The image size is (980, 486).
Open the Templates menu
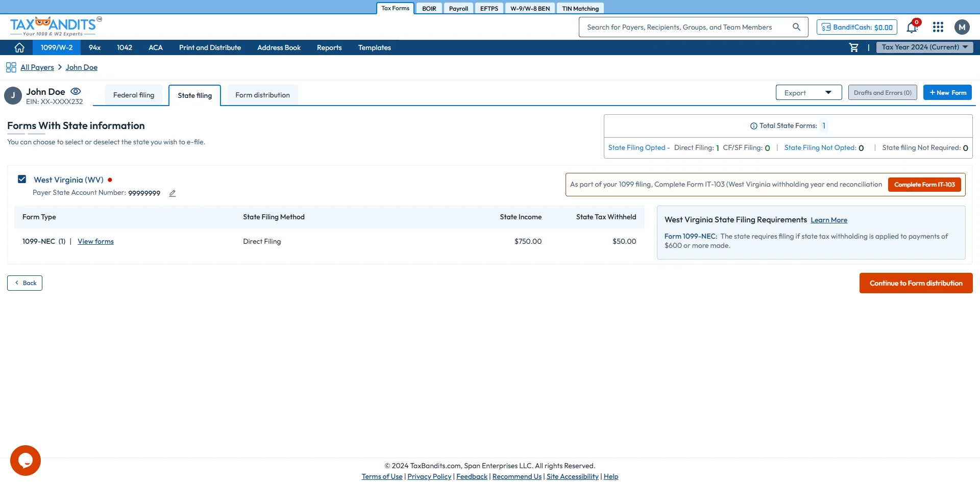(x=374, y=47)
